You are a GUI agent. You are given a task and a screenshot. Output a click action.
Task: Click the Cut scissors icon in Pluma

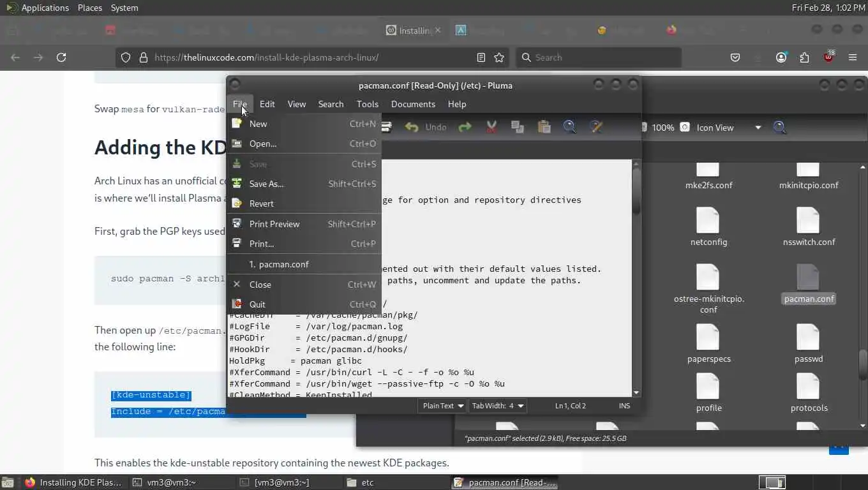(x=491, y=127)
